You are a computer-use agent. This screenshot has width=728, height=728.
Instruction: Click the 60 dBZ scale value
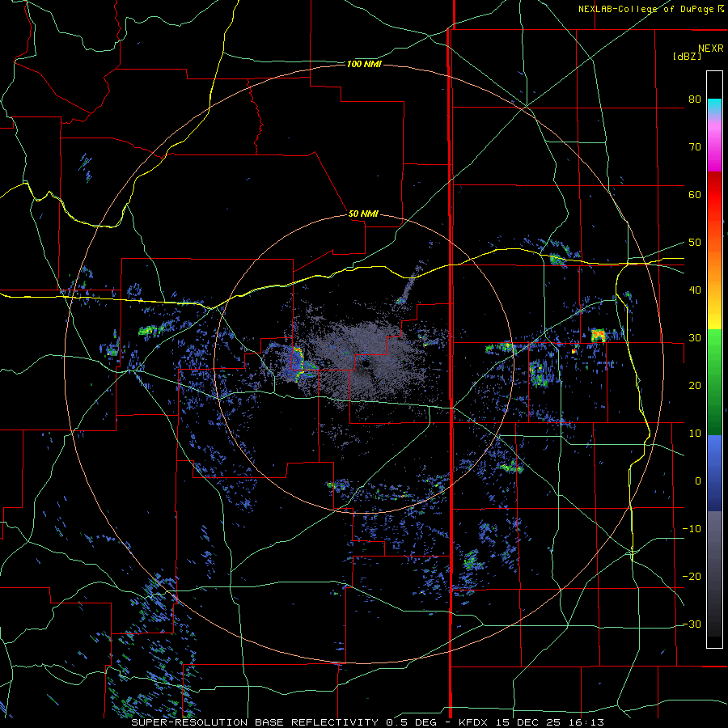[x=695, y=194]
